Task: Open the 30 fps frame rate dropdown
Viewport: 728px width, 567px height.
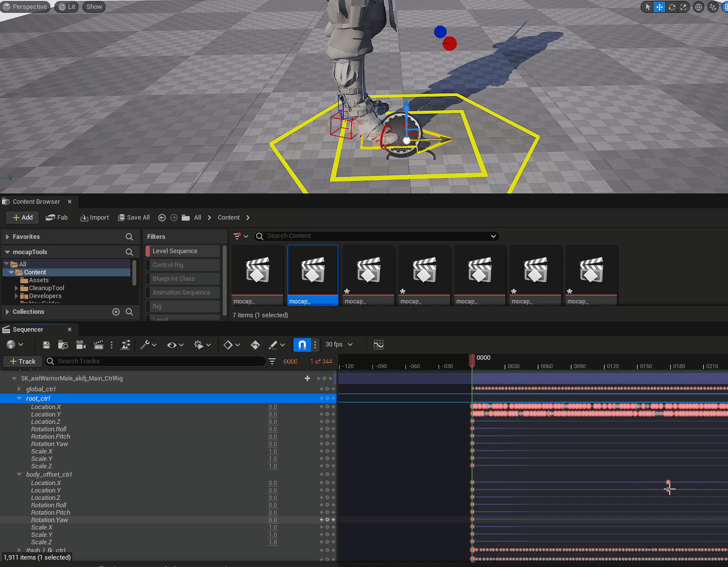Action: (x=339, y=344)
